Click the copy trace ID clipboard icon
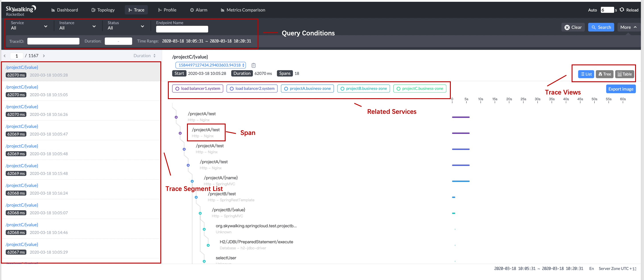 click(253, 65)
